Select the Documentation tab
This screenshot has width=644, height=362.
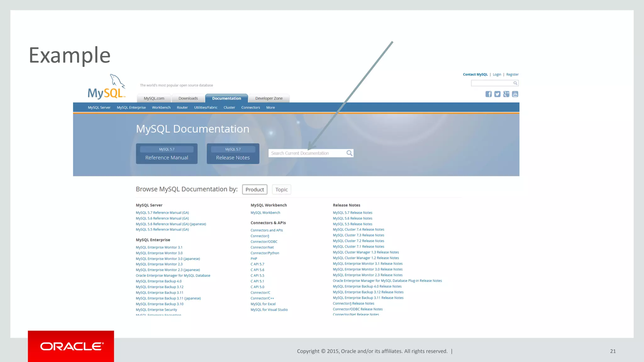[x=226, y=98]
